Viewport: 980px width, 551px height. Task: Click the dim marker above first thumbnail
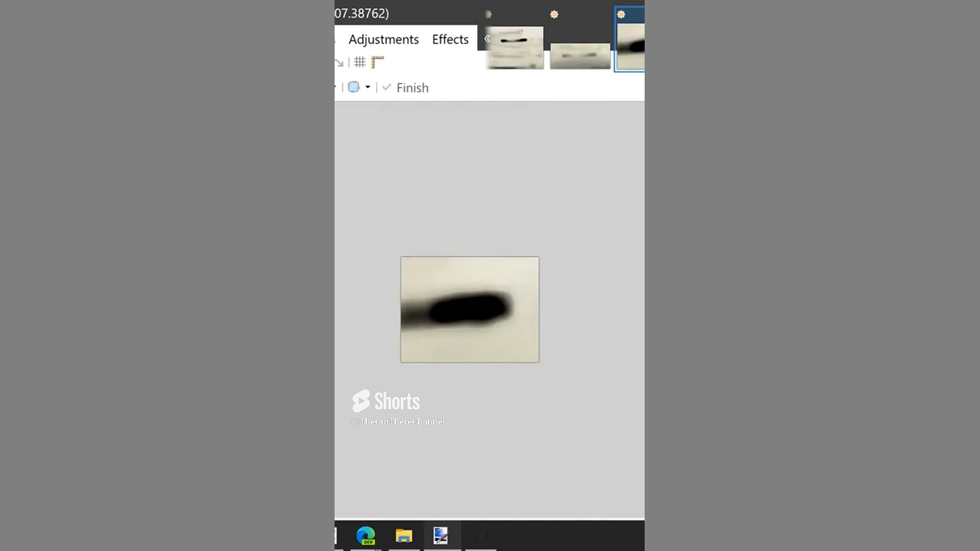(488, 15)
